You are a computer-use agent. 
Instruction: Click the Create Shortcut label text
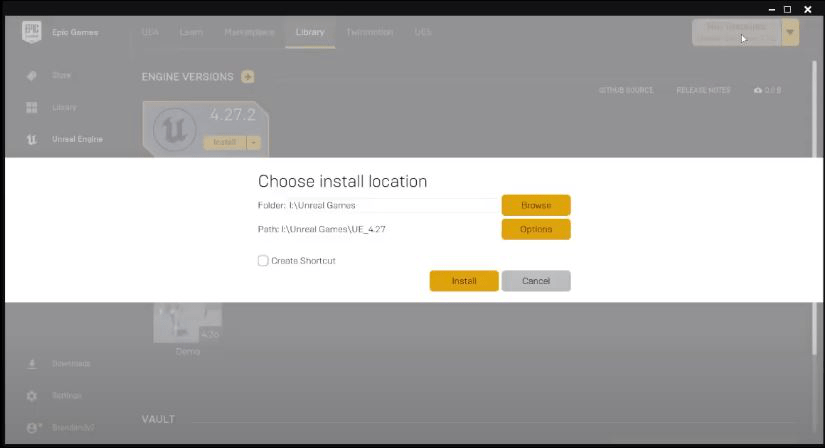tap(304, 261)
